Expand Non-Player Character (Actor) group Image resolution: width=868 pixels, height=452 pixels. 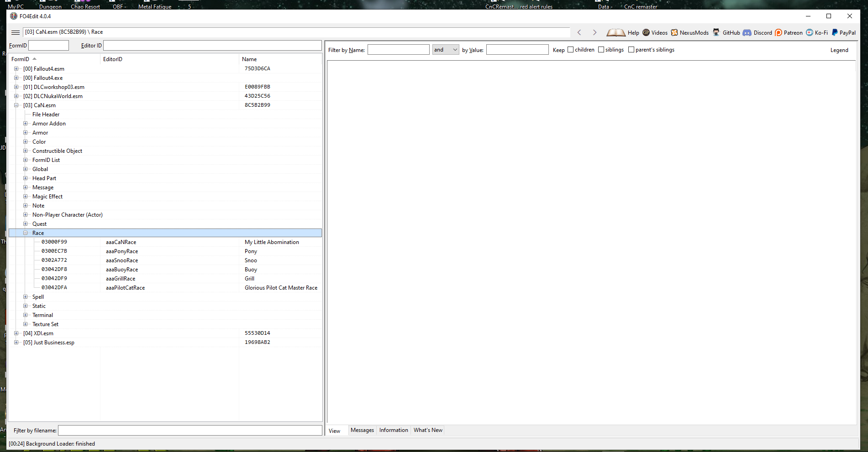(x=26, y=215)
